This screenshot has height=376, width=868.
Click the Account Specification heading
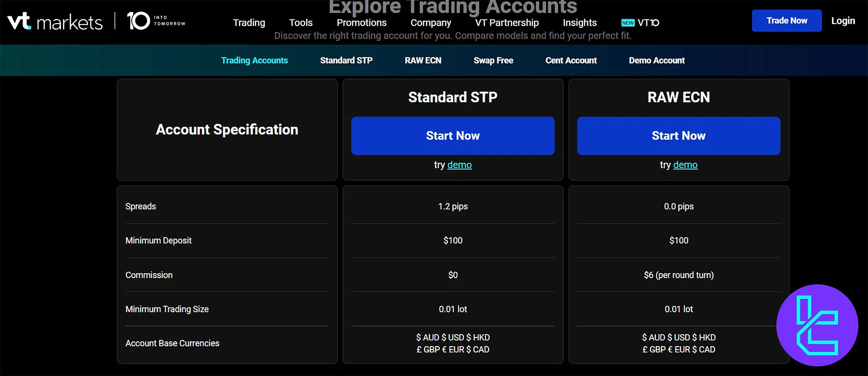pos(227,130)
